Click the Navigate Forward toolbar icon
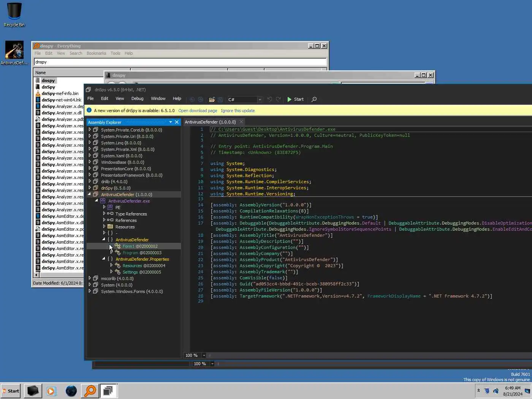This screenshot has width=532, height=399. click(201, 100)
